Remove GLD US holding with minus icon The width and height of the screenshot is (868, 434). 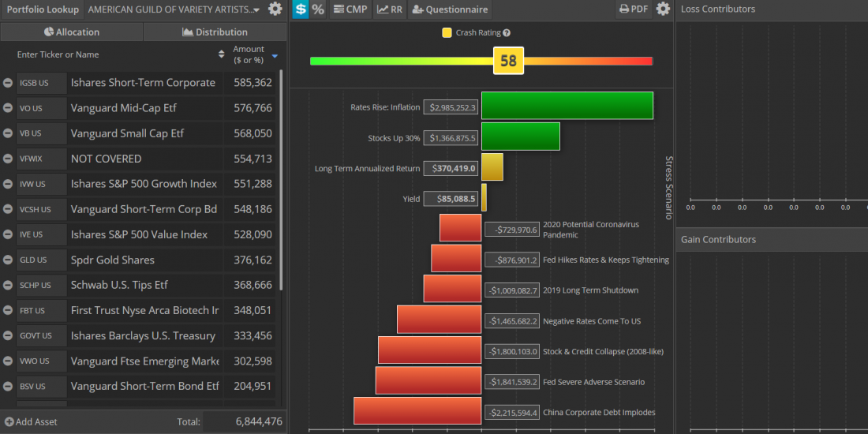click(8, 260)
